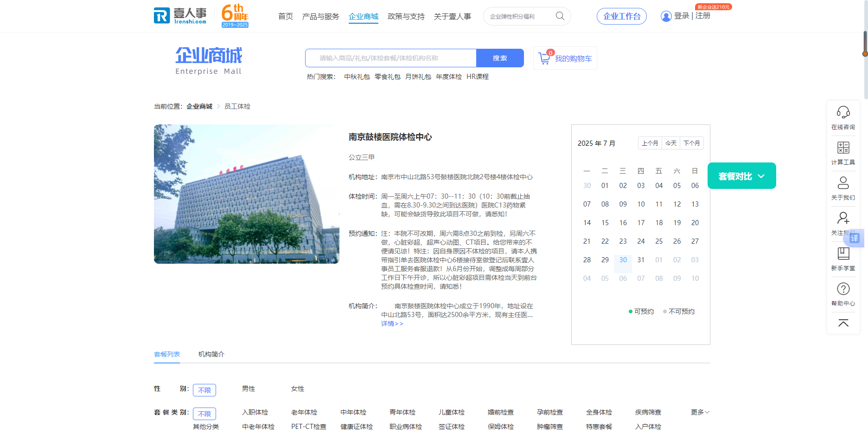
Task: Open 关于壹人事 menu
Action: 453,17
